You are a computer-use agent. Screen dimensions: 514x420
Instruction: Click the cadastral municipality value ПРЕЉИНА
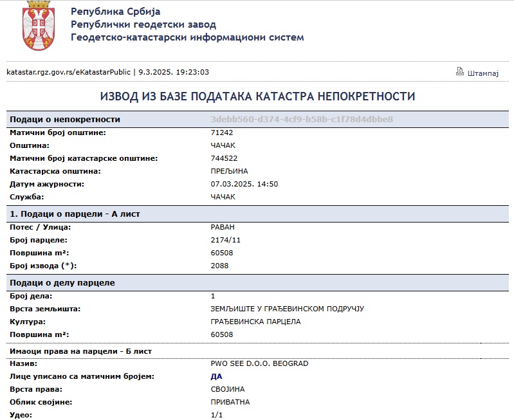pos(229,171)
